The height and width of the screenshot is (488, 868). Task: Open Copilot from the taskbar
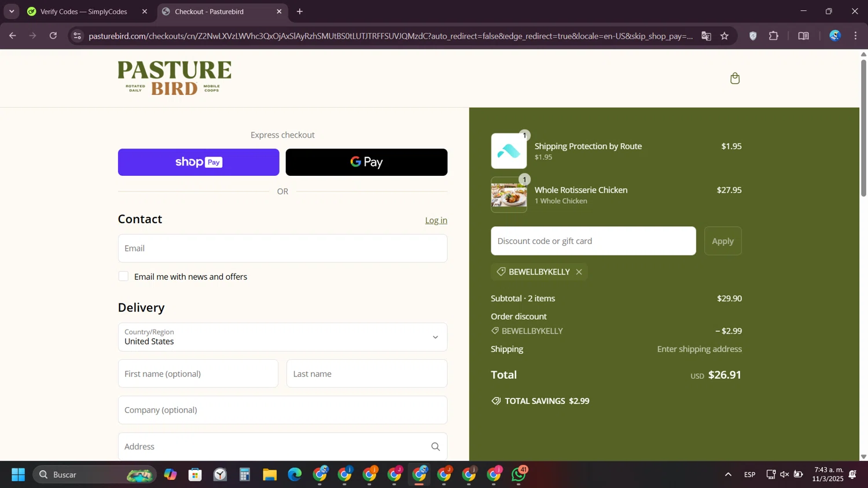170,475
